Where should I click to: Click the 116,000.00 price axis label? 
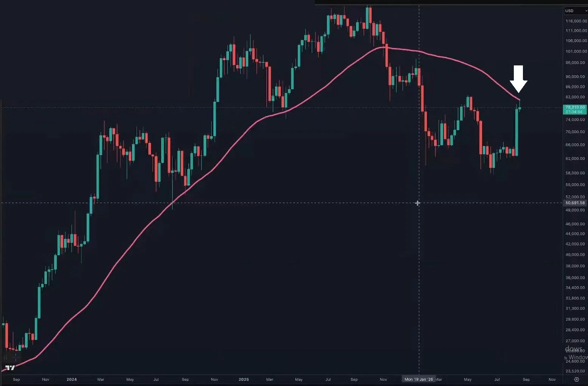576,21
